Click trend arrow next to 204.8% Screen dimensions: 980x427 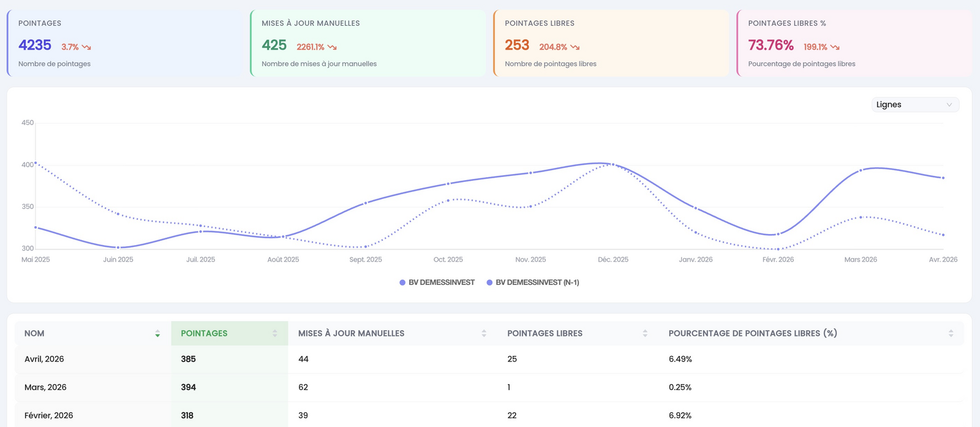click(x=575, y=47)
